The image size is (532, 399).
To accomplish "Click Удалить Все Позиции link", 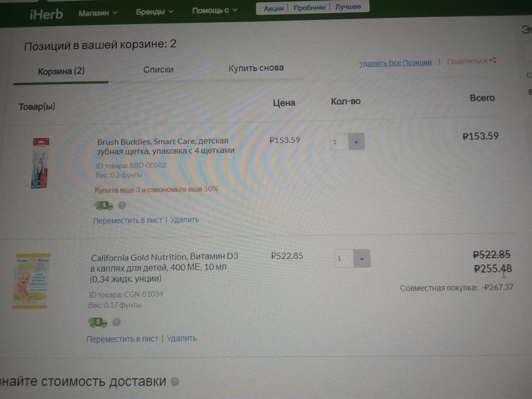I will 395,63.
